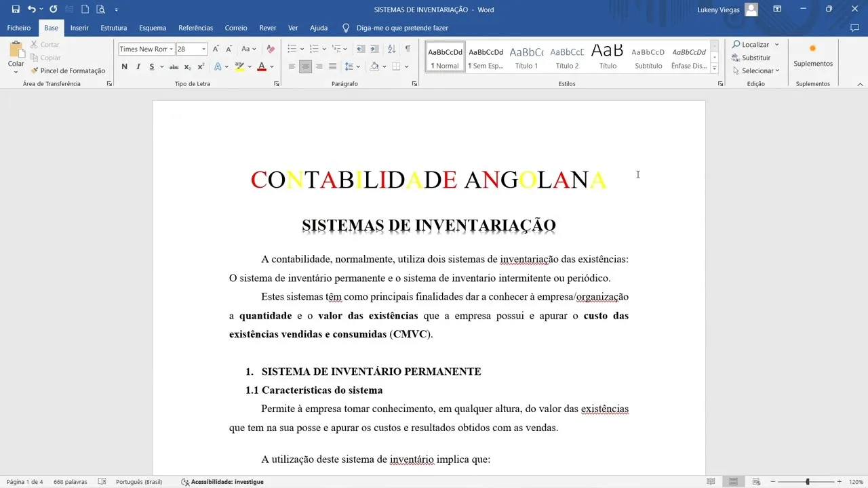Open comments pane icon at top right
Viewport: 868px width, 488px height.
click(854, 28)
